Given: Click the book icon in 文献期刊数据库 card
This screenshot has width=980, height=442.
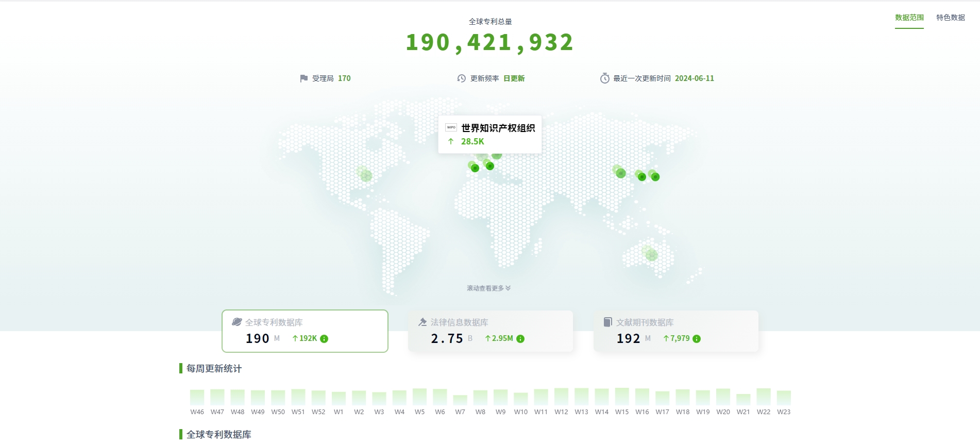Looking at the screenshot, I should (x=608, y=322).
